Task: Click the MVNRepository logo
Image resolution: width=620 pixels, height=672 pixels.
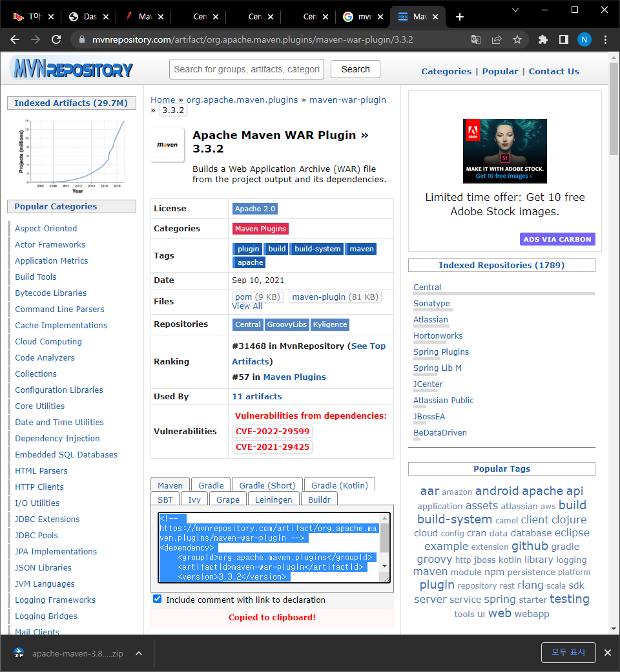Action: (x=73, y=68)
